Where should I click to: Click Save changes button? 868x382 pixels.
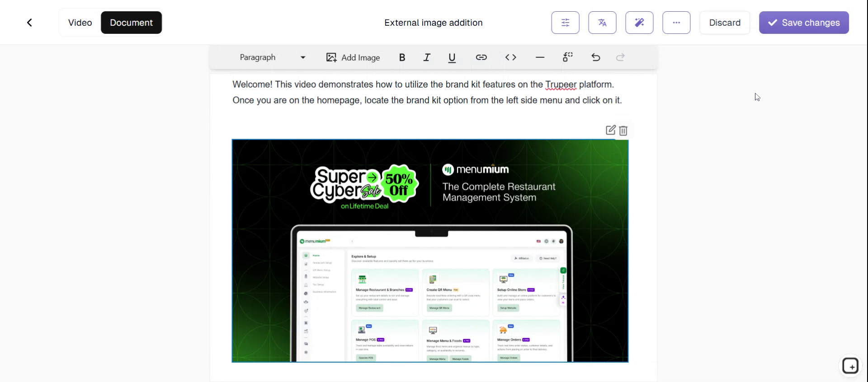[804, 23]
